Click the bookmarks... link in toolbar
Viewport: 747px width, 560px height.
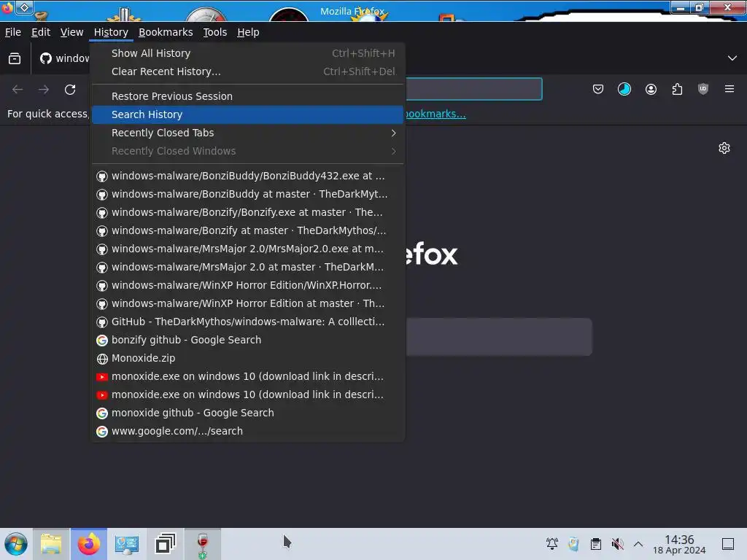point(435,114)
